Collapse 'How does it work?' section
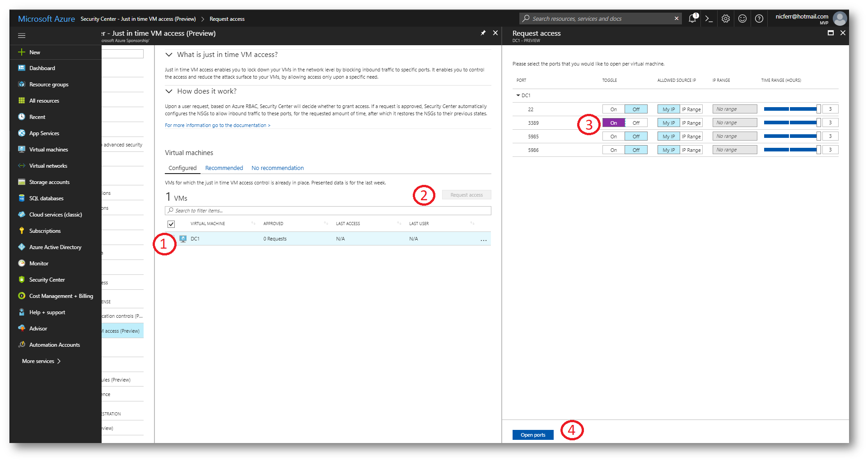The height and width of the screenshot is (462, 868). (169, 91)
